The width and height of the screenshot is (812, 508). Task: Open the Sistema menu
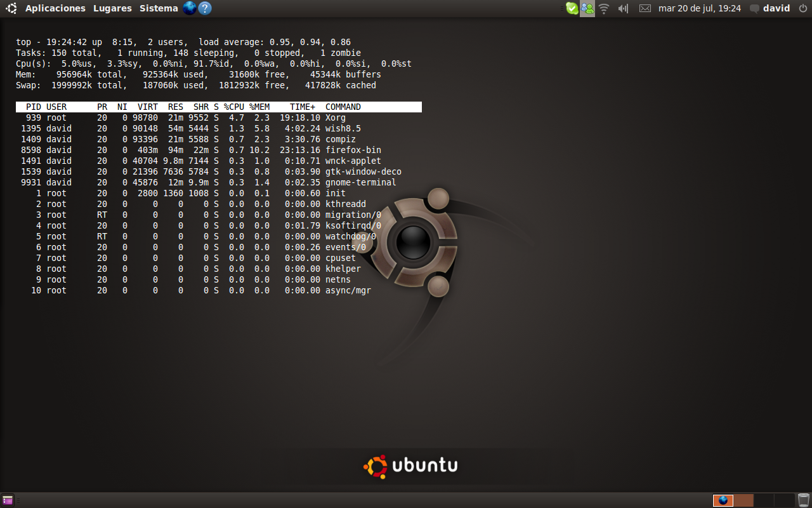tap(159, 8)
